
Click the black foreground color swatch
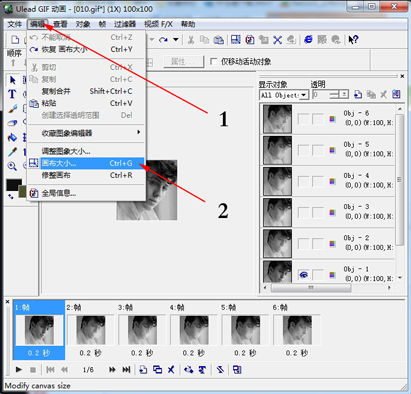[14, 185]
